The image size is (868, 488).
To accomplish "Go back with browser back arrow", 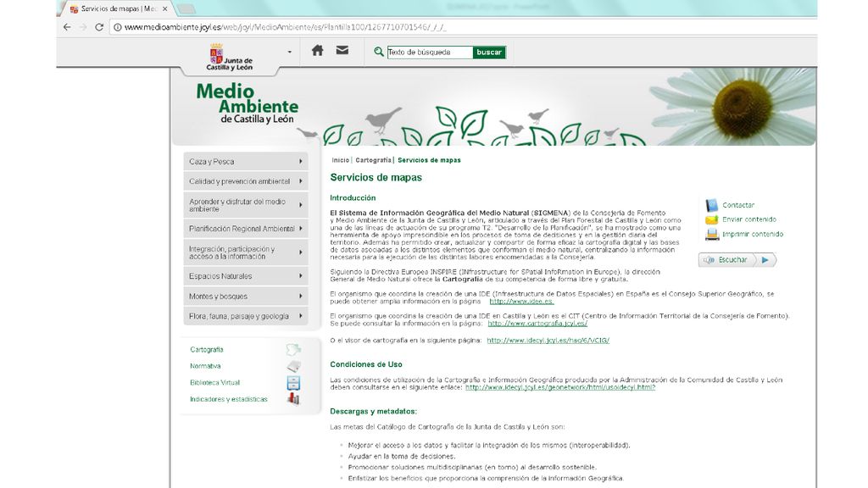I will [x=67, y=27].
